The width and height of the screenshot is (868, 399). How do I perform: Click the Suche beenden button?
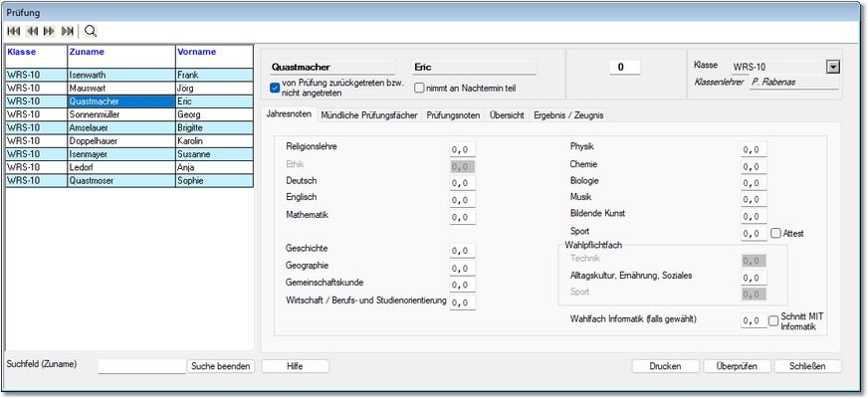[x=220, y=366]
